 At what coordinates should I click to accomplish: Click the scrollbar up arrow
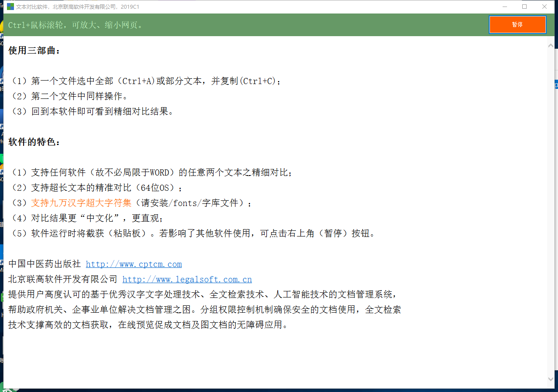pyautogui.click(x=551, y=45)
